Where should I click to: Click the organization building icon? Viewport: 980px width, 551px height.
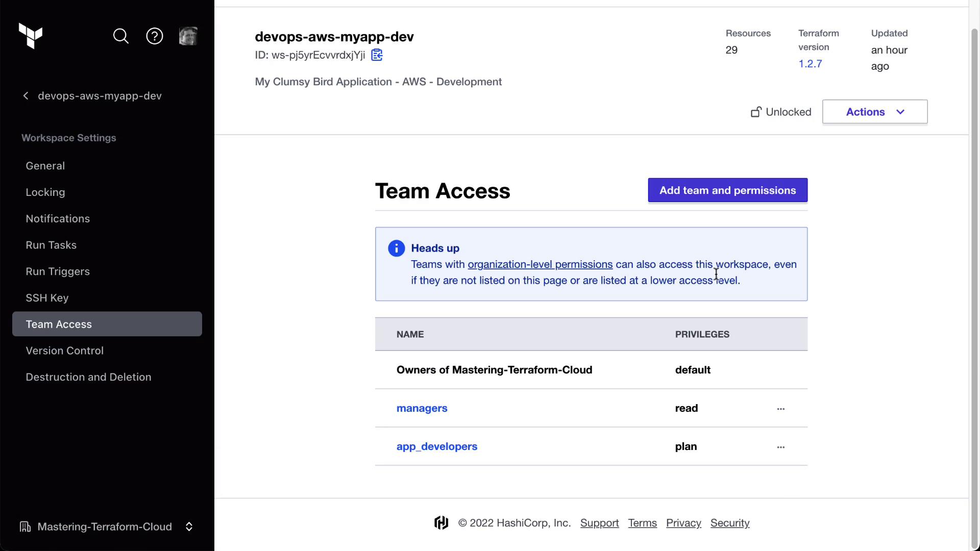(x=25, y=527)
